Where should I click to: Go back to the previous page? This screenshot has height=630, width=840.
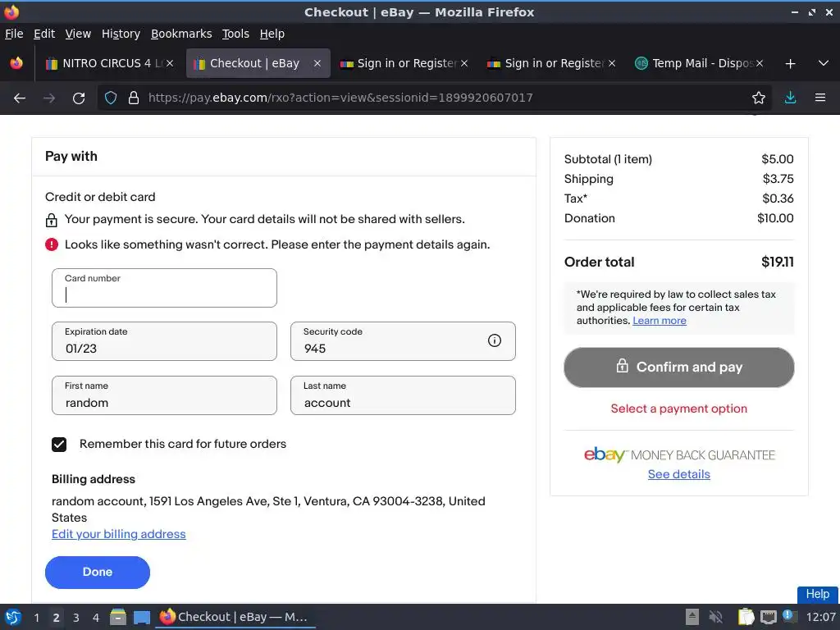pos(20,98)
